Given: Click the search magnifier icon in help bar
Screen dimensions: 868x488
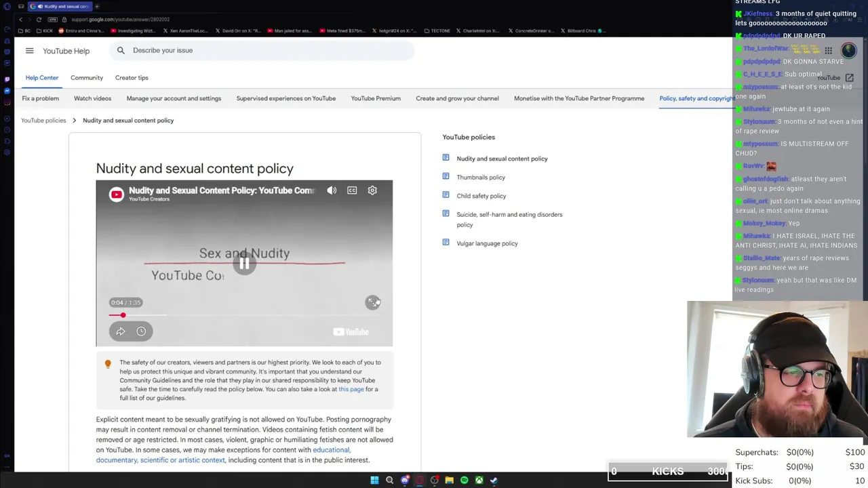Looking at the screenshot, I should (x=121, y=50).
